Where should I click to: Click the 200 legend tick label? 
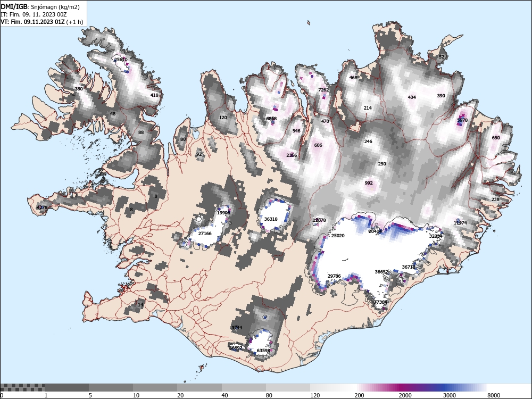click(x=359, y=395)
